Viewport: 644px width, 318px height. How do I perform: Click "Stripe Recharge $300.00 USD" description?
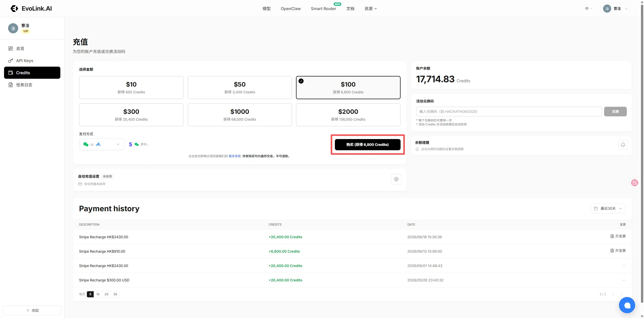coord(104,280)
